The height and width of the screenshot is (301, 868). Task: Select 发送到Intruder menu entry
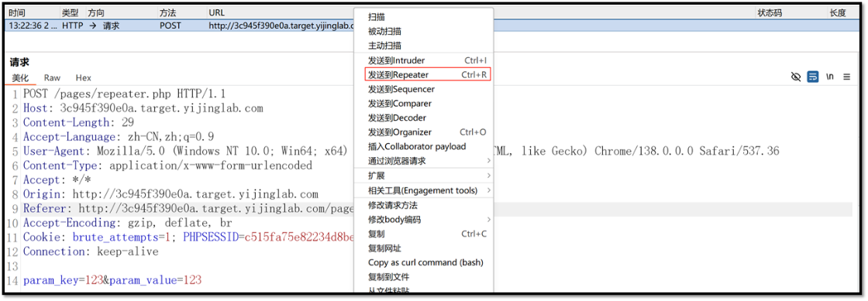(423, 60)
